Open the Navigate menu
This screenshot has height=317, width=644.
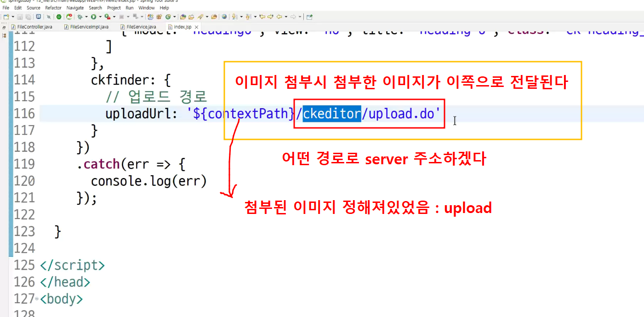[x=75, y=8]
